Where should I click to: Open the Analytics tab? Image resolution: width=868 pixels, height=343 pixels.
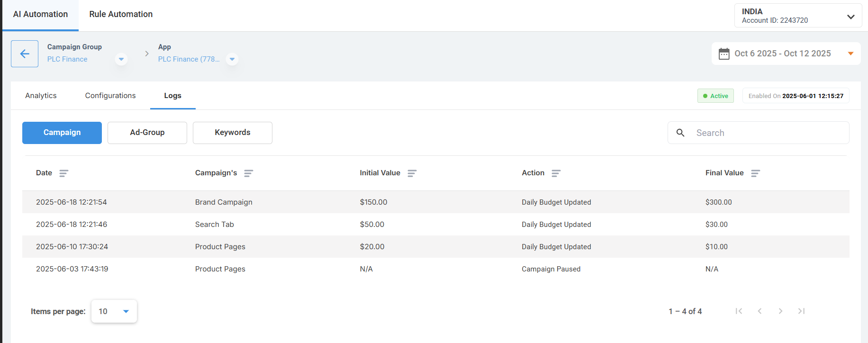(x=41, y=96)
